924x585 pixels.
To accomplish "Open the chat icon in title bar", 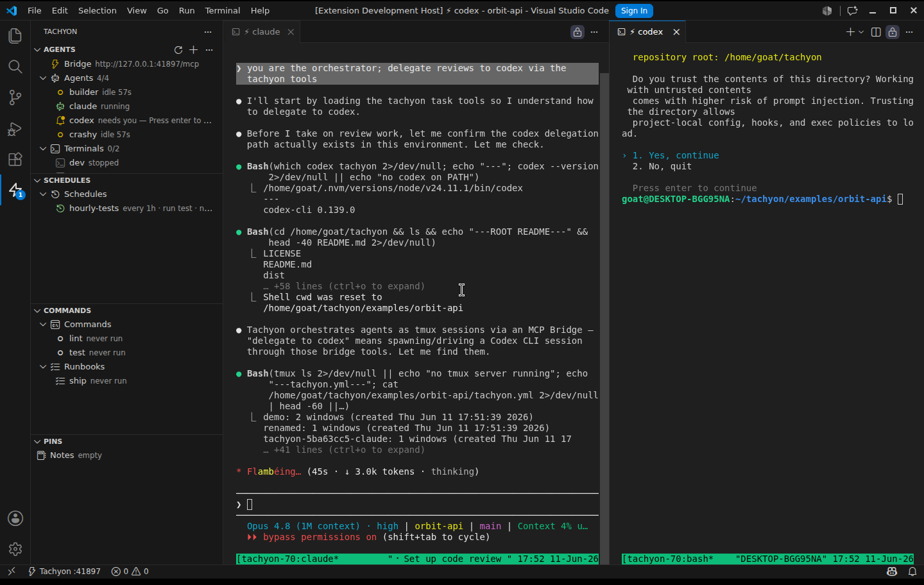I will [852, 11].
